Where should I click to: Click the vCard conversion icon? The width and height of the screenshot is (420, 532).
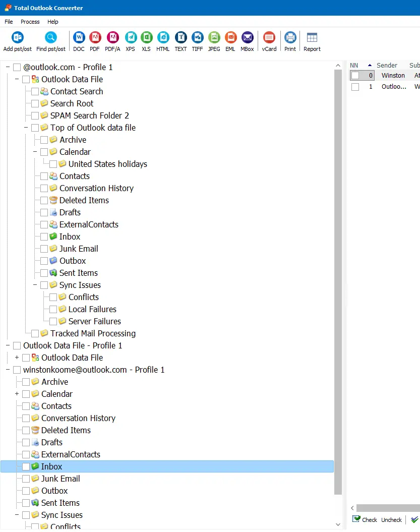click(x=269, y=37)
